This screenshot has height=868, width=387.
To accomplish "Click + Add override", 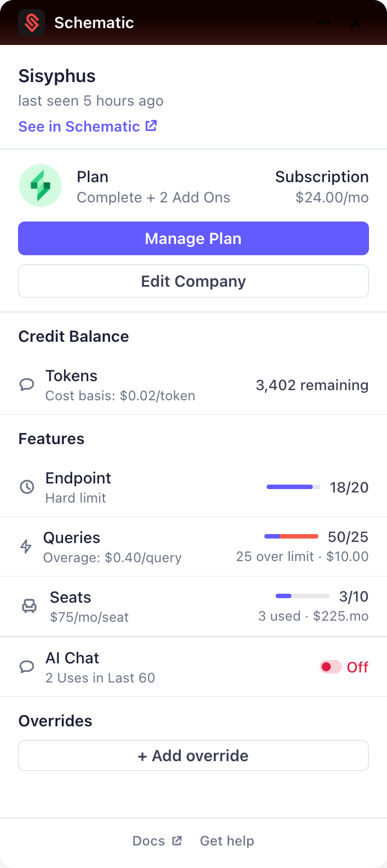I will point(193,756).
